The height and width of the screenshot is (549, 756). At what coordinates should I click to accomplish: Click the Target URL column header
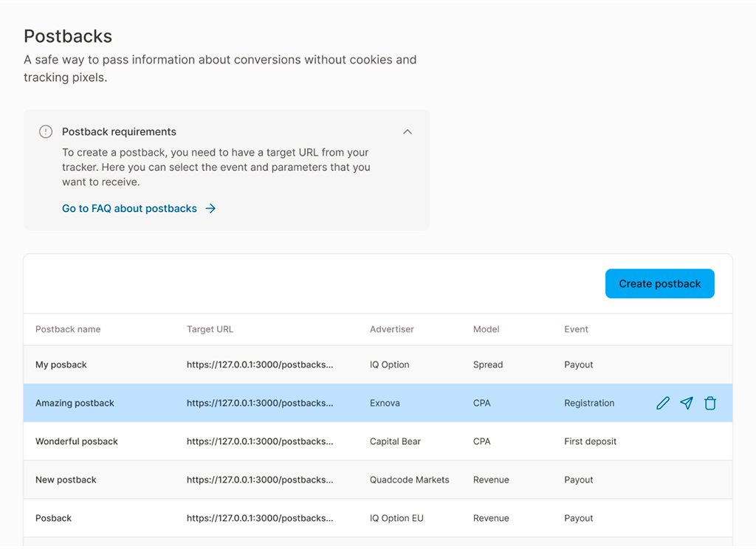click(210, 329)
